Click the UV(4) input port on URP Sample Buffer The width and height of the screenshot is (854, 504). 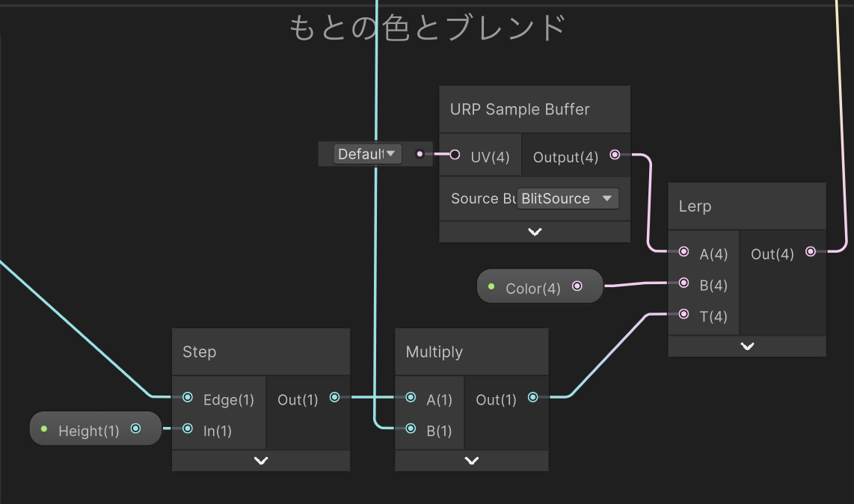[x=455, y=154]
